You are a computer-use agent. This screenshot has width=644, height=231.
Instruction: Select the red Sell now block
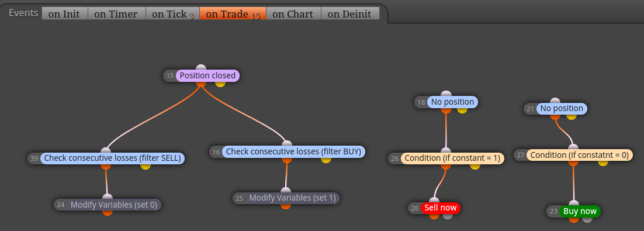pos(440,208)
